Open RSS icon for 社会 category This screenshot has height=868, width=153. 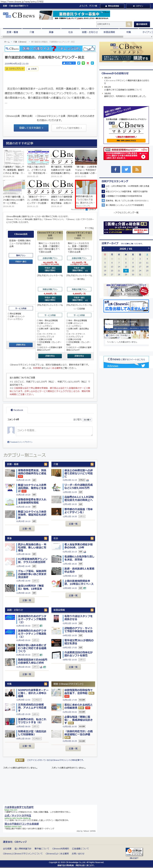[x=92, y=538]
